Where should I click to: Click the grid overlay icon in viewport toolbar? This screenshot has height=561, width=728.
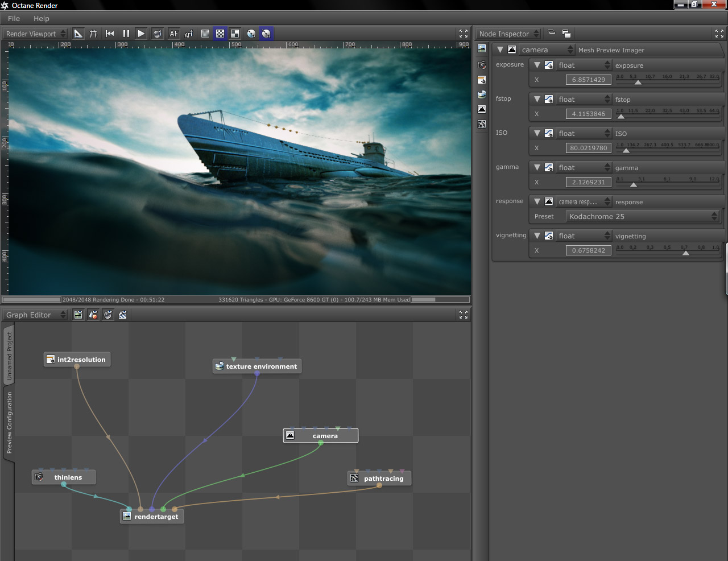click(93, 34)
